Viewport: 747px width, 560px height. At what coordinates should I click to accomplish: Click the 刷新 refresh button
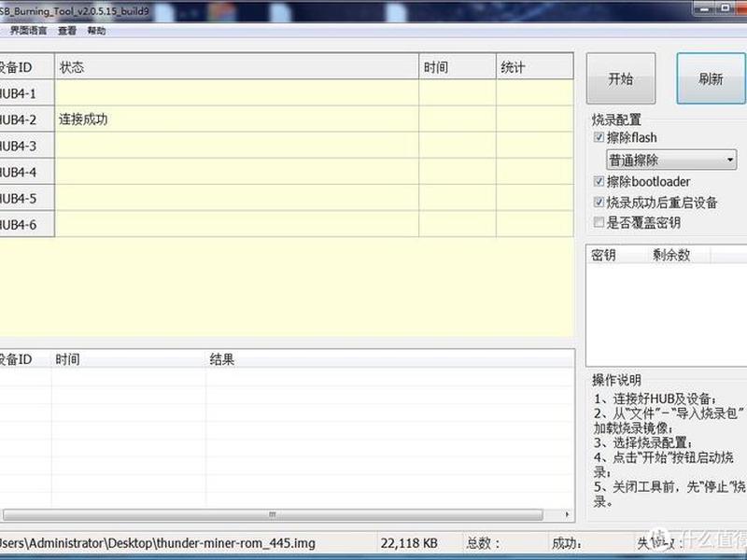tap(712, 78)
